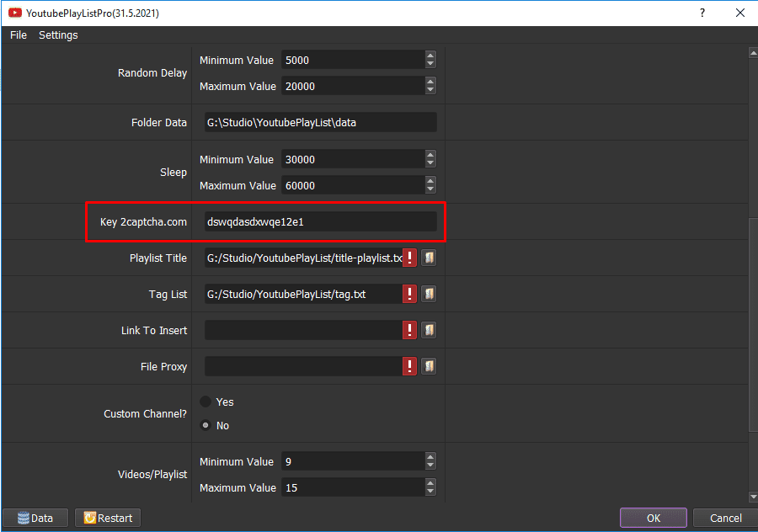
Task: Click the Cancel button
Action: (x=725, y=518)
